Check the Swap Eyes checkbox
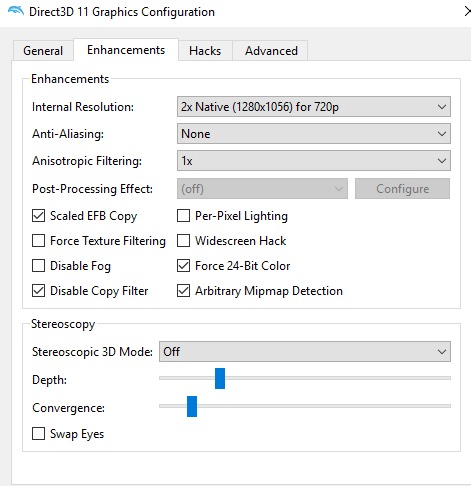This screenshot has height=486, width=471. pos(38,434)
